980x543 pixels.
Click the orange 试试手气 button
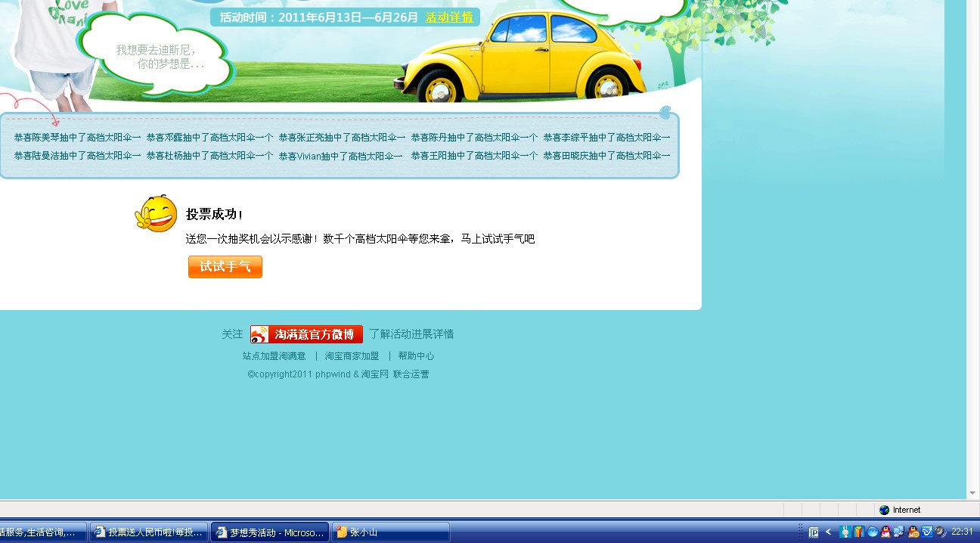click(x=225, y=267)
